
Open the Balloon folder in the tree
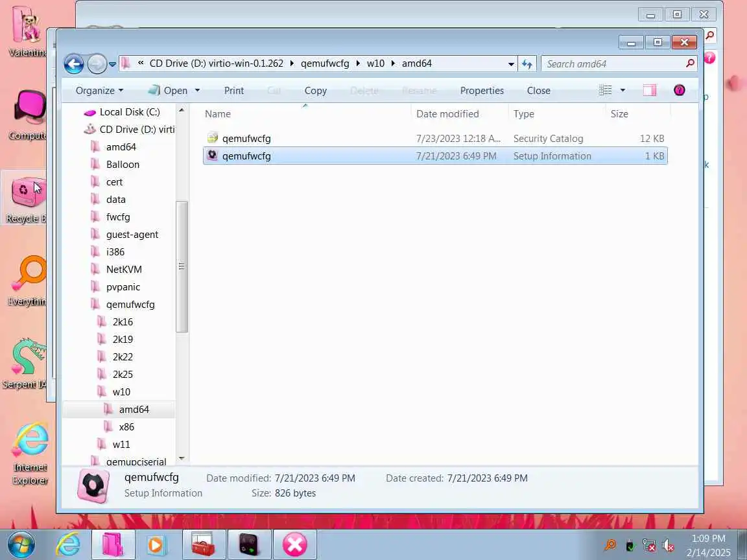point(123,164)
